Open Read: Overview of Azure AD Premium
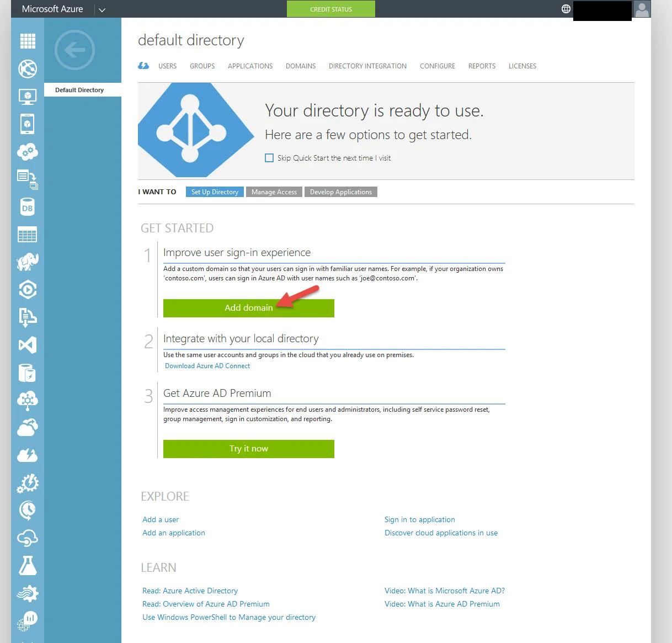672x643 pixels. (206, 604)
